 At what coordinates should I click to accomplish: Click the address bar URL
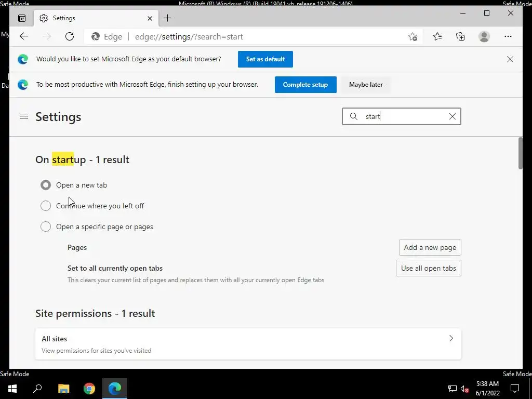[x=189, y=37]
